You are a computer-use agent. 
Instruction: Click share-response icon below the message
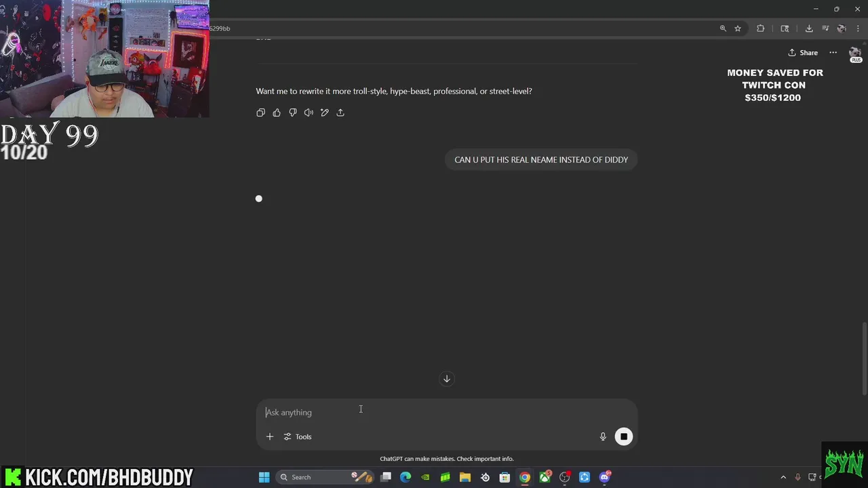pos(340,113)
